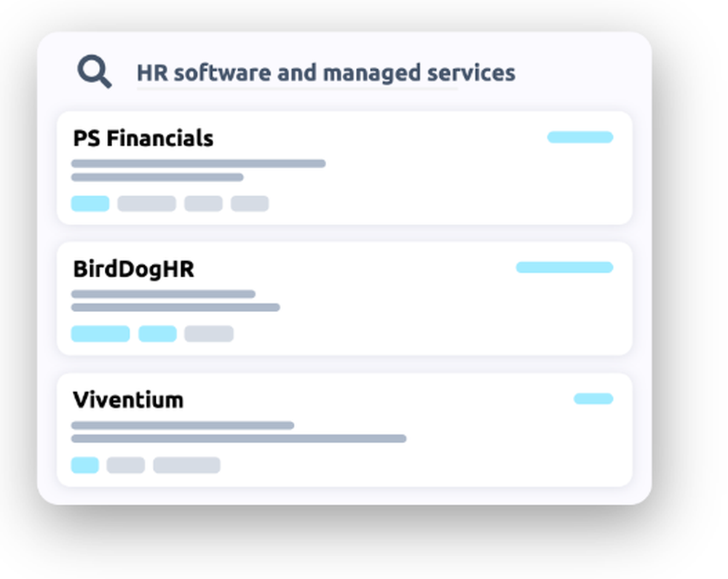The width and height of the screenshot is (728, 579).
Task: Select the wider blue tag under BirdDogHR
Action: pos(100,334)
